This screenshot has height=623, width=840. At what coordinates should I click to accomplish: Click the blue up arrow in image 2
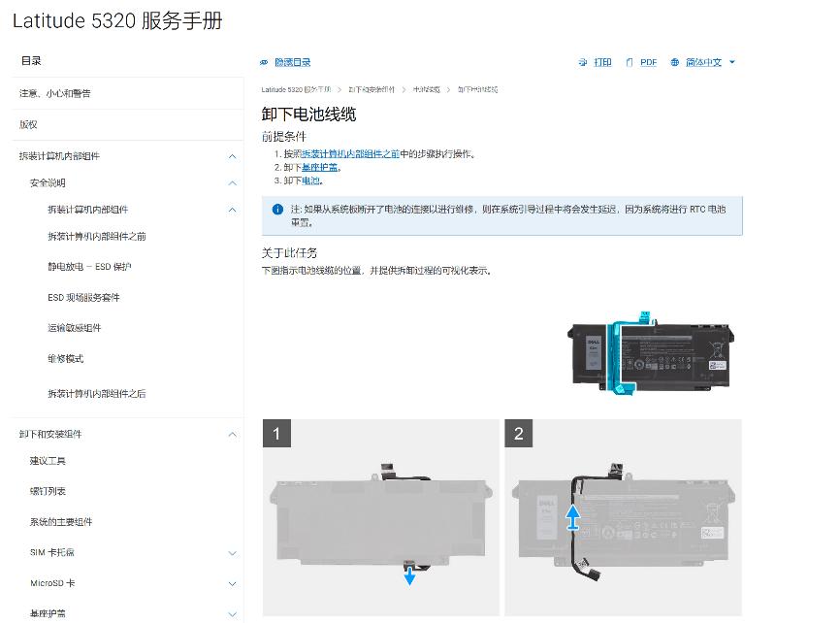point(573,519)
